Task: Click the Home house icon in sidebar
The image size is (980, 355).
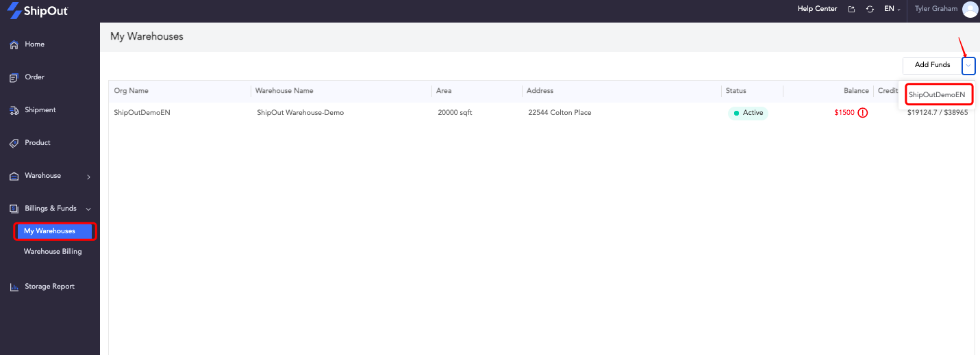Action: click(14, 44)
